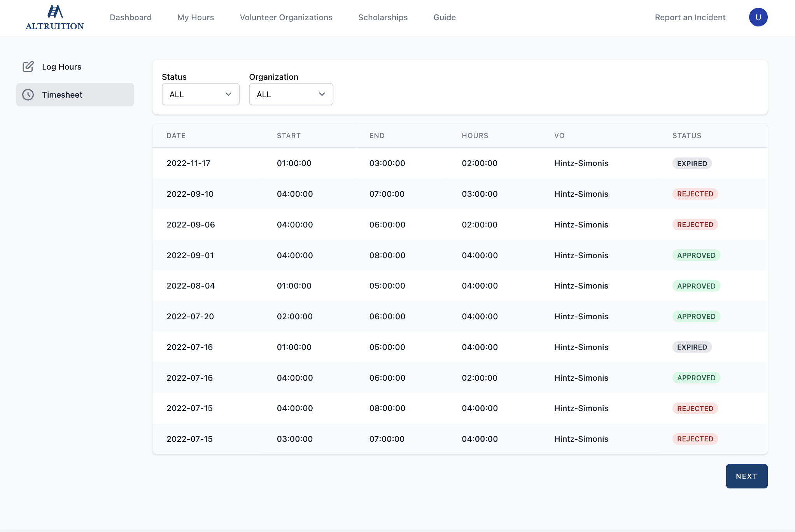This screenshot has width=795, height=532.
Task: Click the NEXT page button
Action: pos(746,476)
